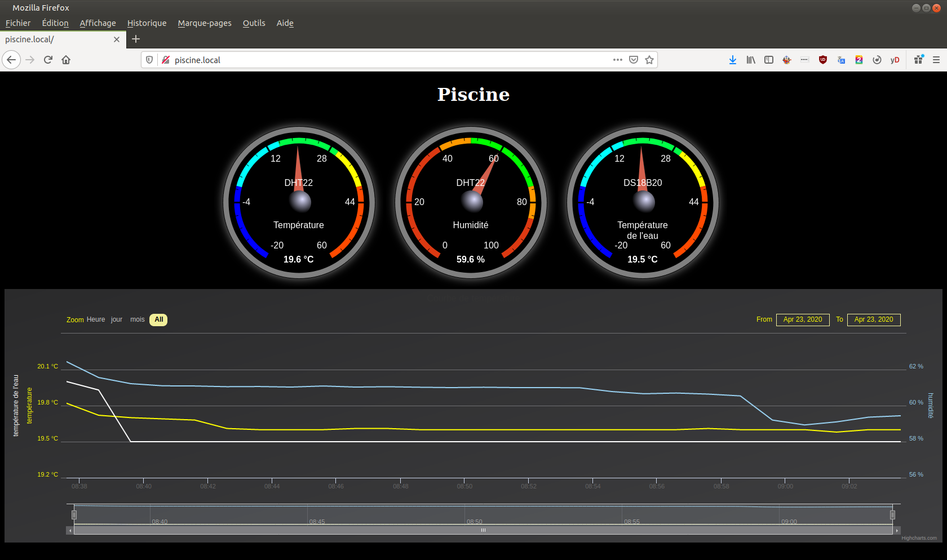Click the navigator's horizontal scrollbar thumb
947x560 pixels.
[483, 530]
